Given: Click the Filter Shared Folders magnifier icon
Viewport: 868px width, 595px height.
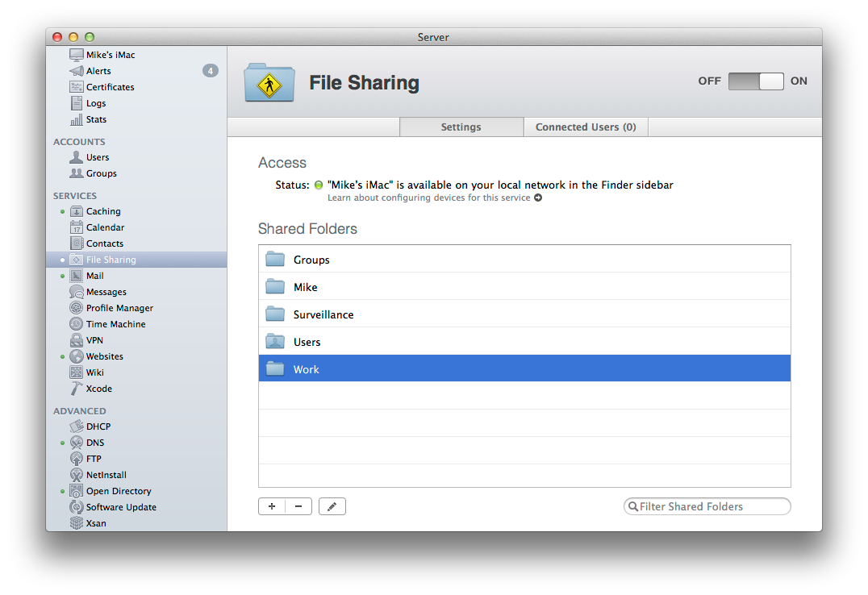Looking at the screenshot, I should (633, 506).
